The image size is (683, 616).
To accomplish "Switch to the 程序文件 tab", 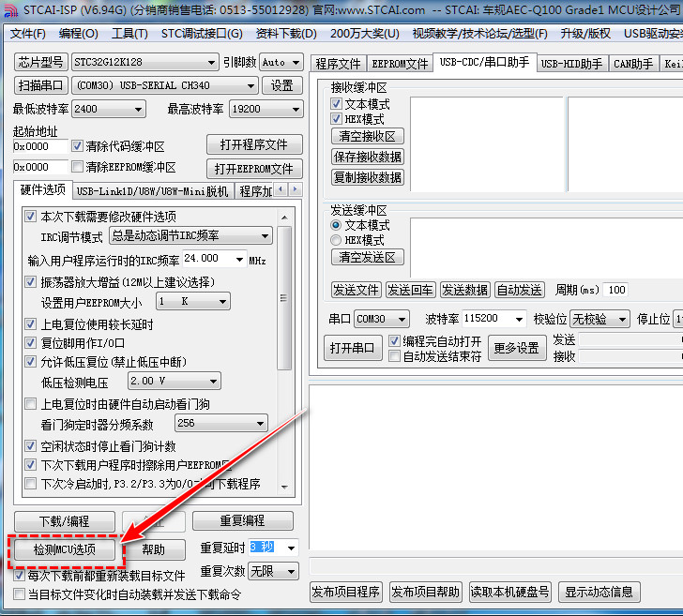I will click(x=338, y=64).
